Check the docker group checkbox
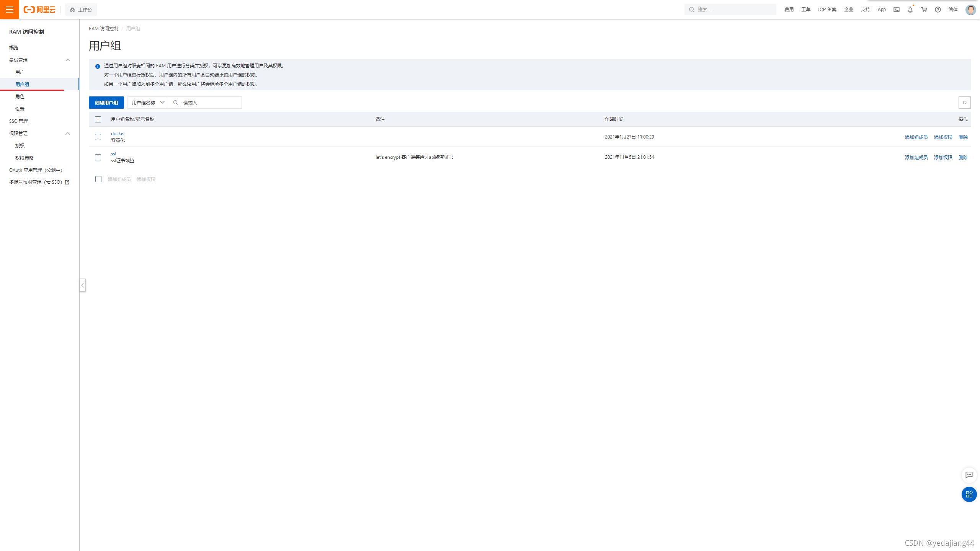 (x=98, y=137)
